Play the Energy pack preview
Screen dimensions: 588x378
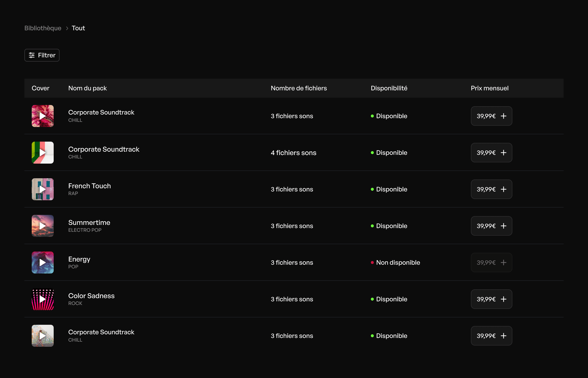43,262
